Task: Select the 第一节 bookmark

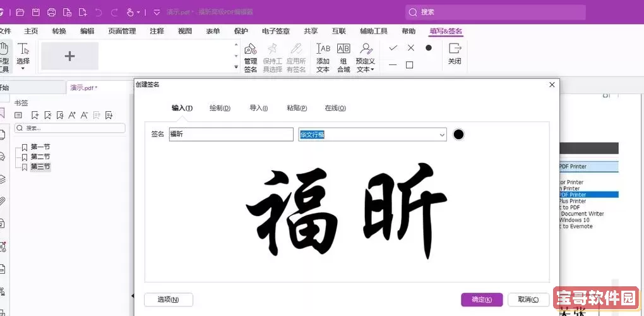Action: point(40,147)
